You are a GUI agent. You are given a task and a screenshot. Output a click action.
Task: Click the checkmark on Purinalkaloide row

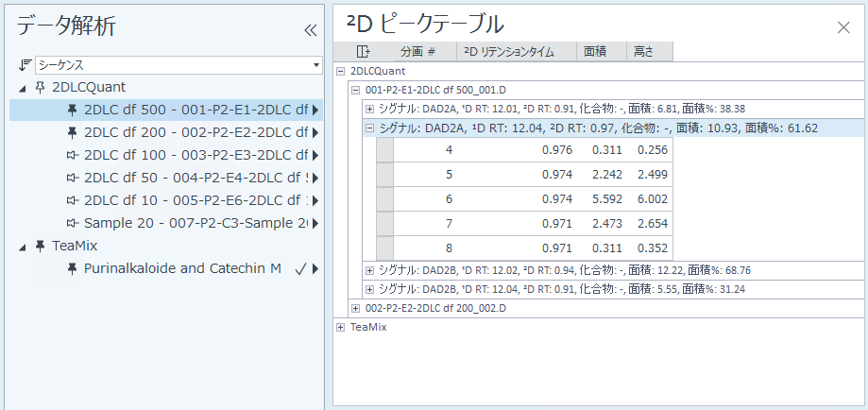point(300,269)
